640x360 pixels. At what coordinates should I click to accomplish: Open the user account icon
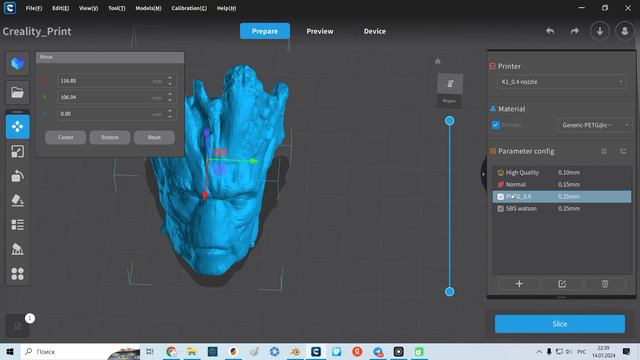624,31
